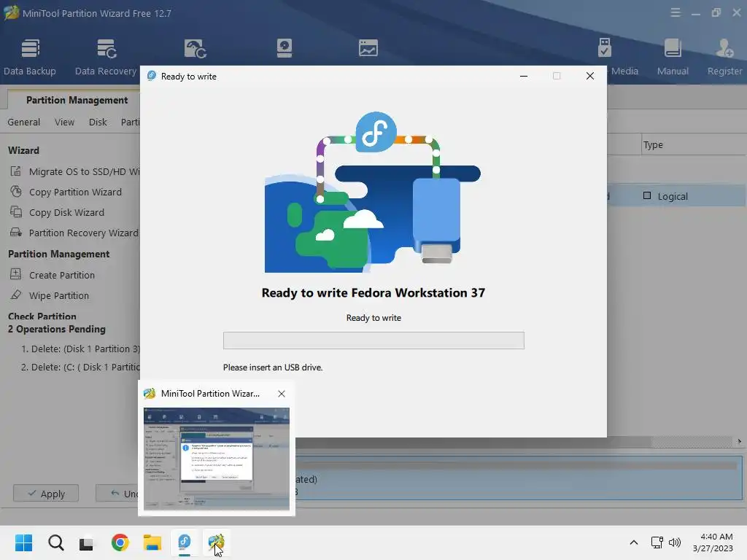The height and width of the screenshot is (560, 747).
Task: Open File Explorer from taskbar
Action: click(x=152, y=542)
